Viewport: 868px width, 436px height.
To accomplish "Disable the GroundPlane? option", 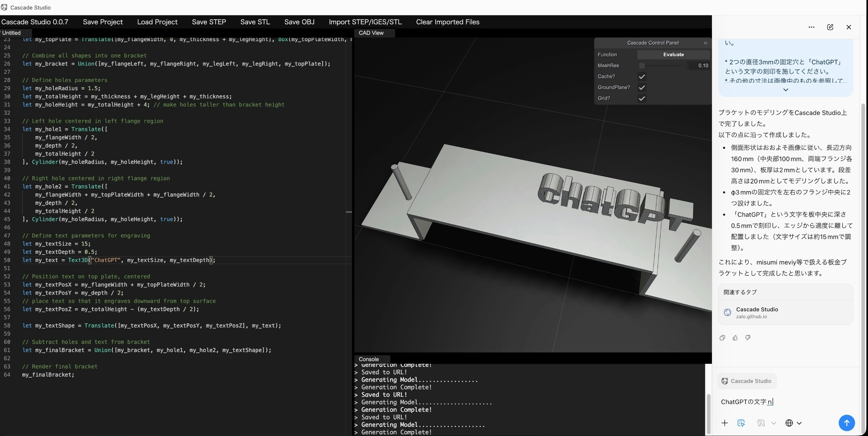I will pyautogui.click(x=642, y=87).
